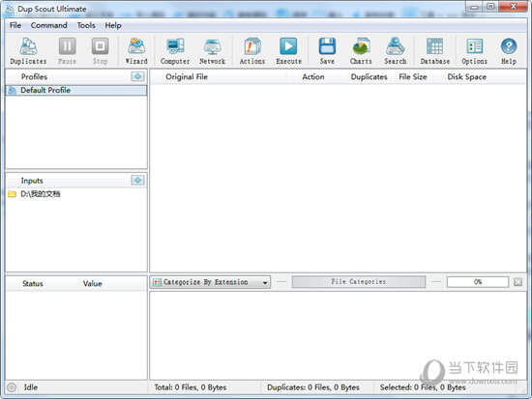Open the Network scan icon
The image size is (532, 399).
pyautogui.click(x=213, y=51)
